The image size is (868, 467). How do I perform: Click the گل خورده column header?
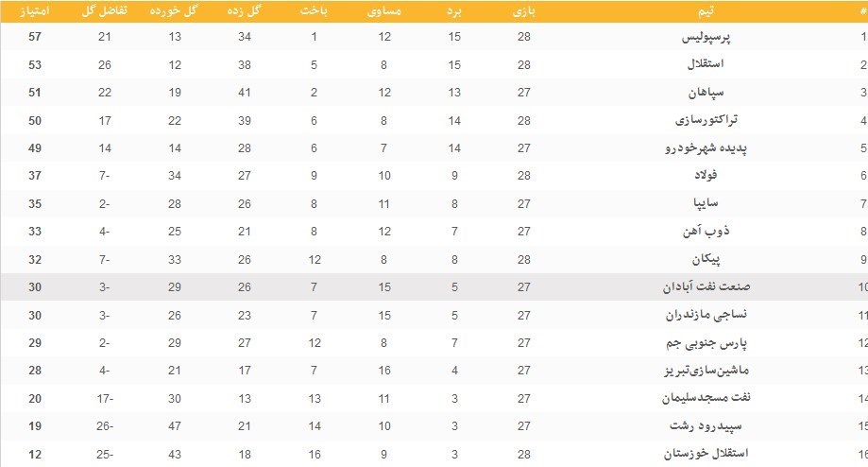tap(174, 10)
